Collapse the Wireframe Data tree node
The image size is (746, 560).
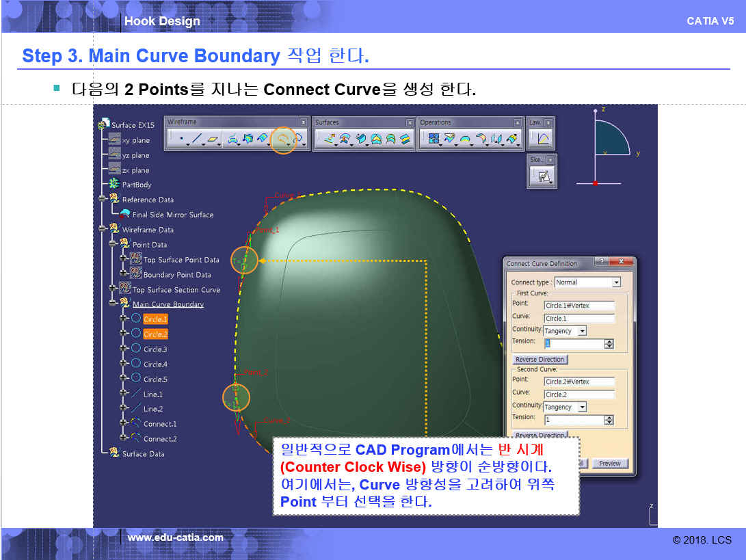pos(103,230)
